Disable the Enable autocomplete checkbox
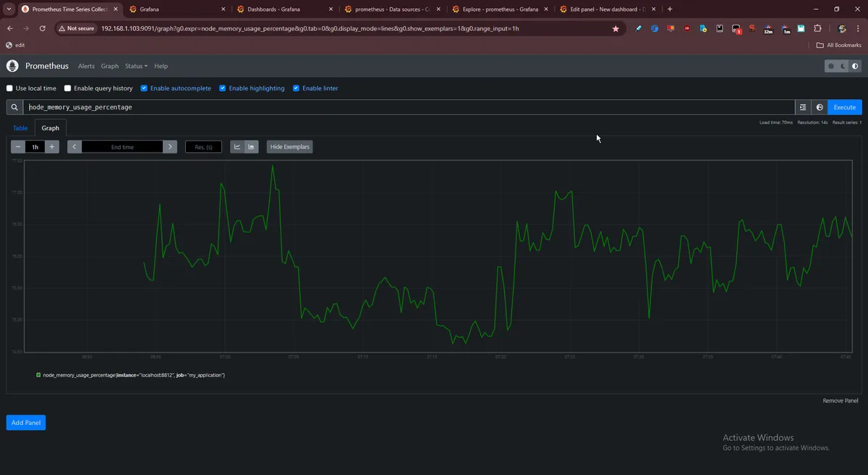 (144, 88)
